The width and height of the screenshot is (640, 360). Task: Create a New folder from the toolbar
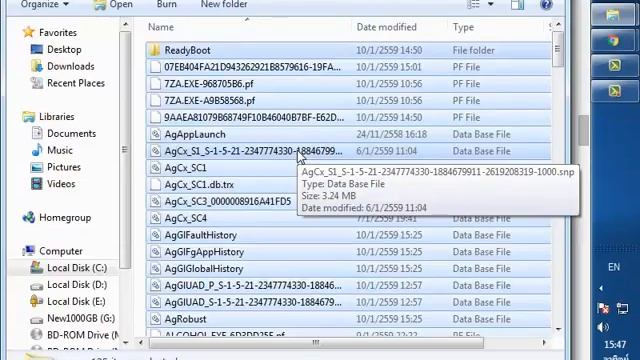224,4
